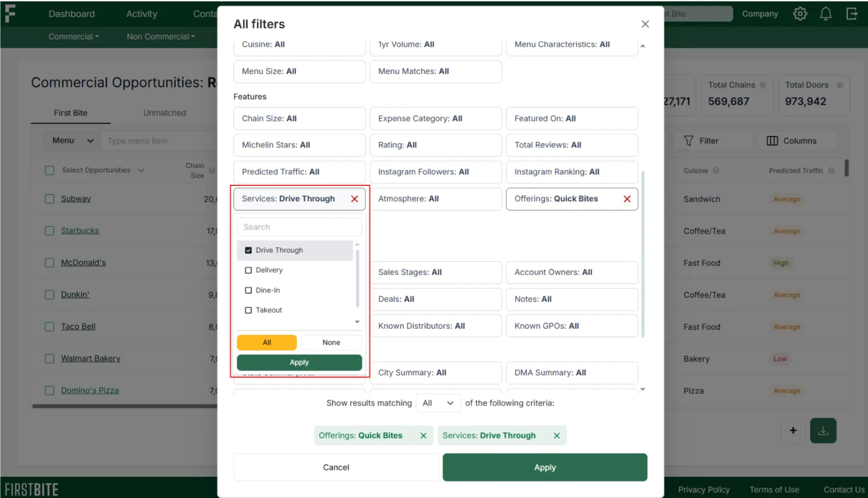The width and height of the screenshot is (868, 498).
Task: Open the Atmosphere filter dropdown
Action: click(x=436, y=199)
